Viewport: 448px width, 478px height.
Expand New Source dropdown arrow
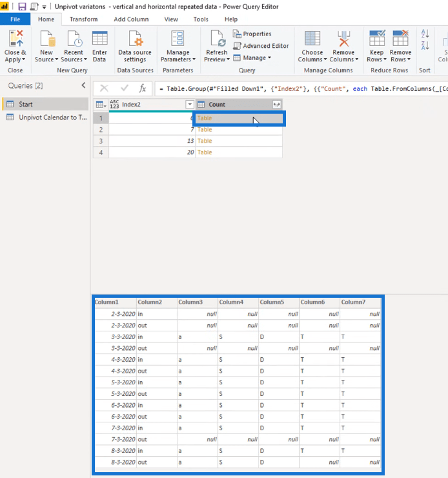click(x=56, y=59)
